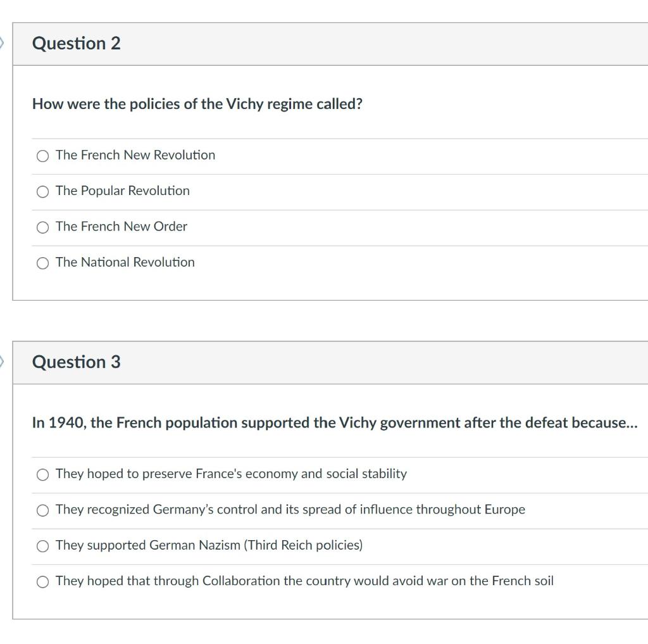Click the label text 'The Popular Revolution'
Viewport: 648px width, 644px height.
click(122, 191)
